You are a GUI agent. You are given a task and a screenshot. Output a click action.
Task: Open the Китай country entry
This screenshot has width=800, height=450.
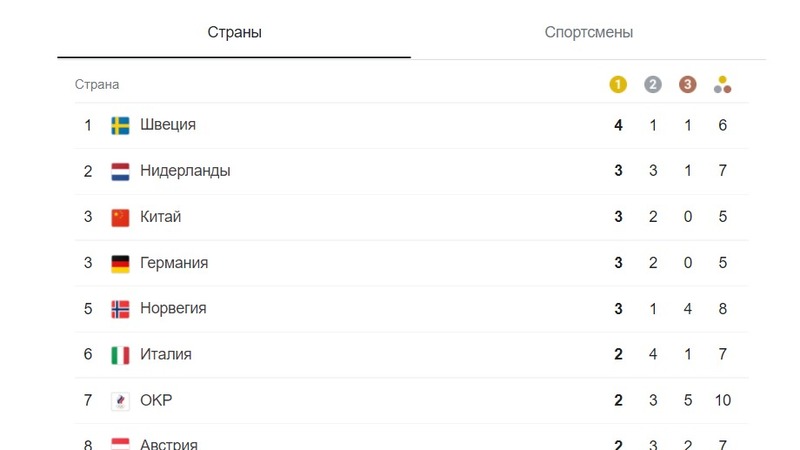point(412,217)
